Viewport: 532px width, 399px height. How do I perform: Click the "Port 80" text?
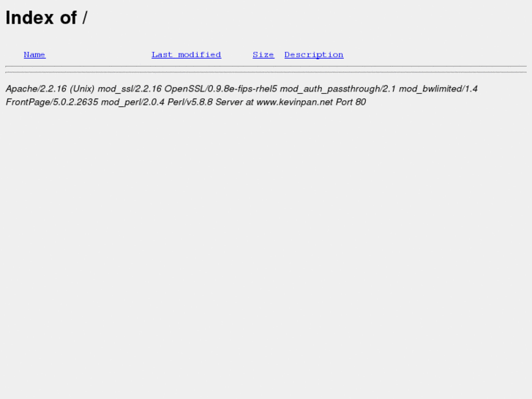(x=351, y=102)
